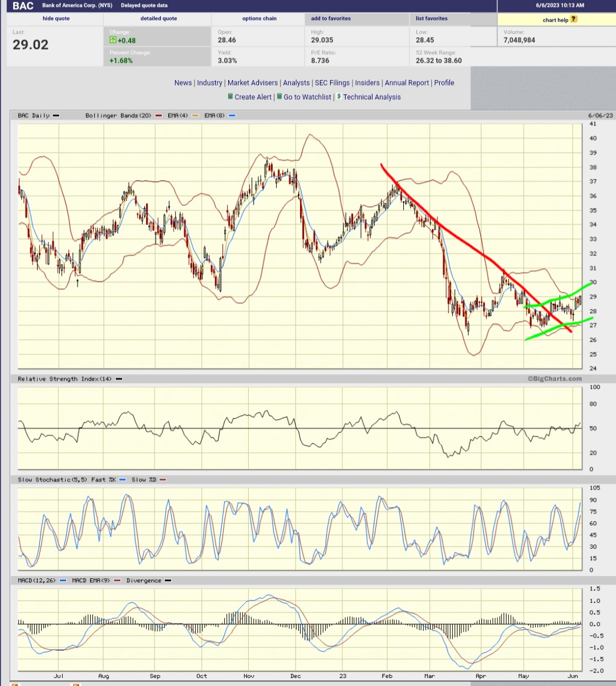The width and height of the screenshot is (616, 686).
Task: Click the chart help question mark icon
Action: pyautogui.click(x=574, y=19)
